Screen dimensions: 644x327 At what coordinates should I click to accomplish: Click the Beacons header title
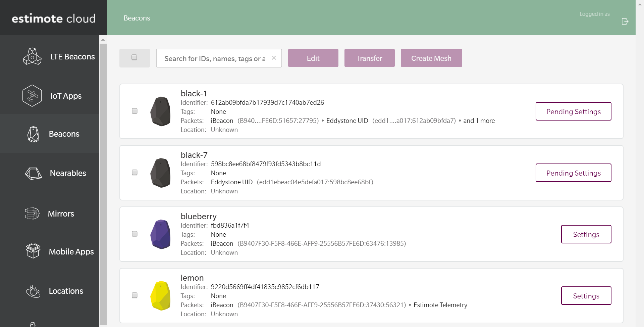[x=137, y=18]
